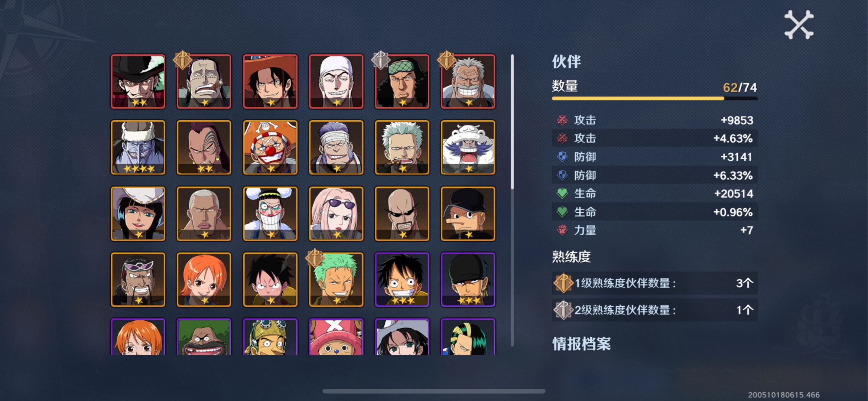Click the green heart icon next to 生命 +20514
Image resolution: width=868 pixels, height=401 pixels.
tap(562, 193)
